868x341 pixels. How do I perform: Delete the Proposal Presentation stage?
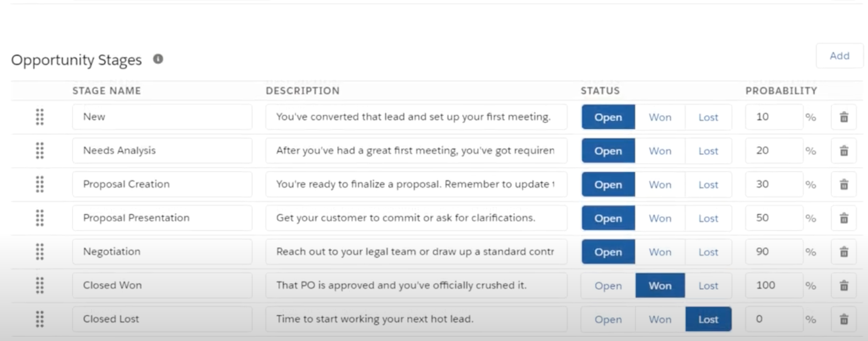(x=844, y=218)
